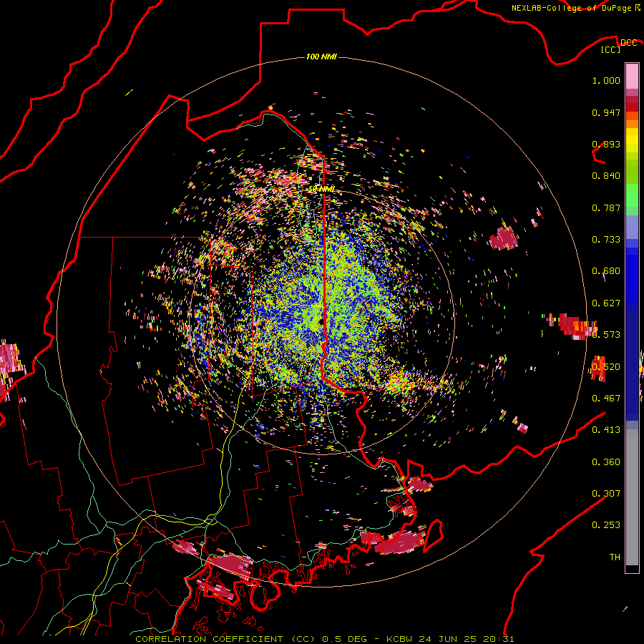Screen dimensions: 644x644
Task: Click the black radar site dot at center
Action: click(321, 321)
